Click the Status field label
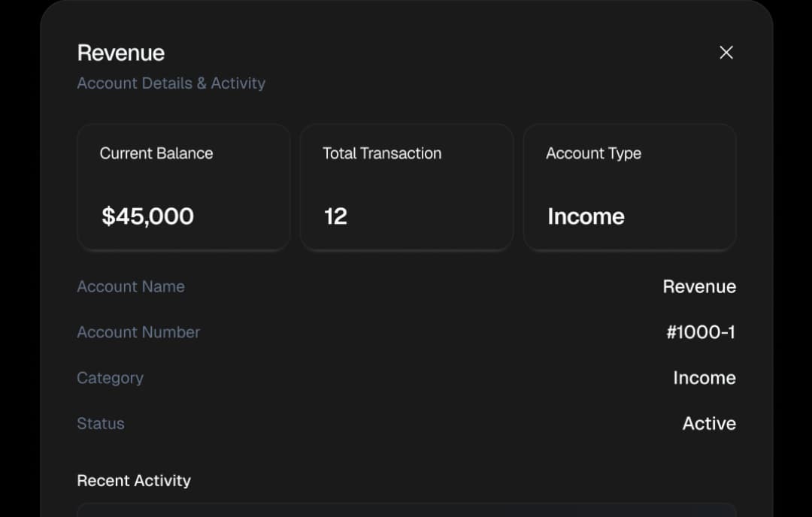The image size is (812, 517). (101, 424)
